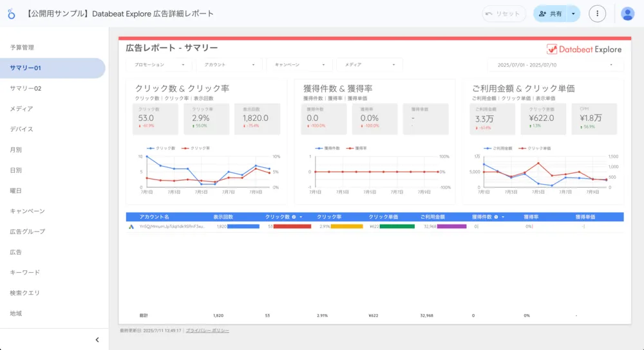The width and height of the screenshot is (644, 350).
Task: Click the 共有 share button
Action: click(x=550, y=14)
